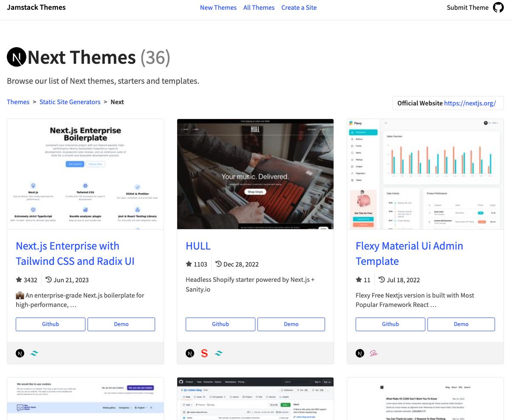Open Github for Next.js Enterprise card
The width and height of the screenshot is (512, 420).
tap(51, 324)
